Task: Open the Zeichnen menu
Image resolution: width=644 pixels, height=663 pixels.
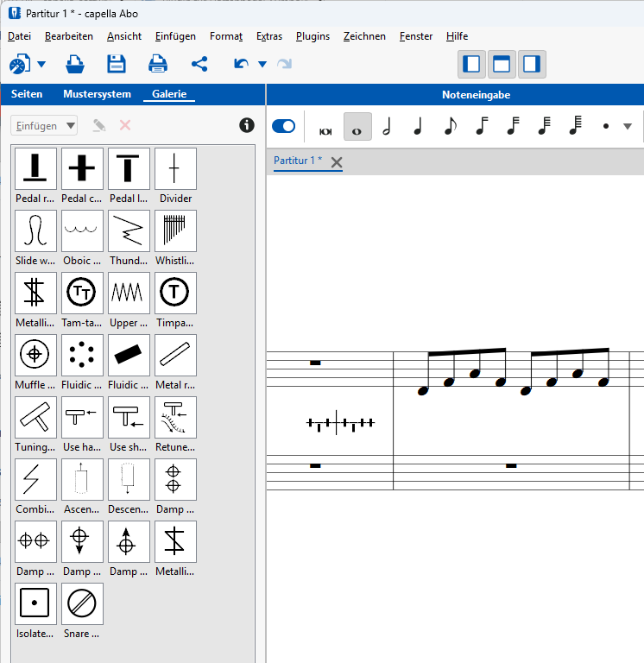Action: coord(364,36)
